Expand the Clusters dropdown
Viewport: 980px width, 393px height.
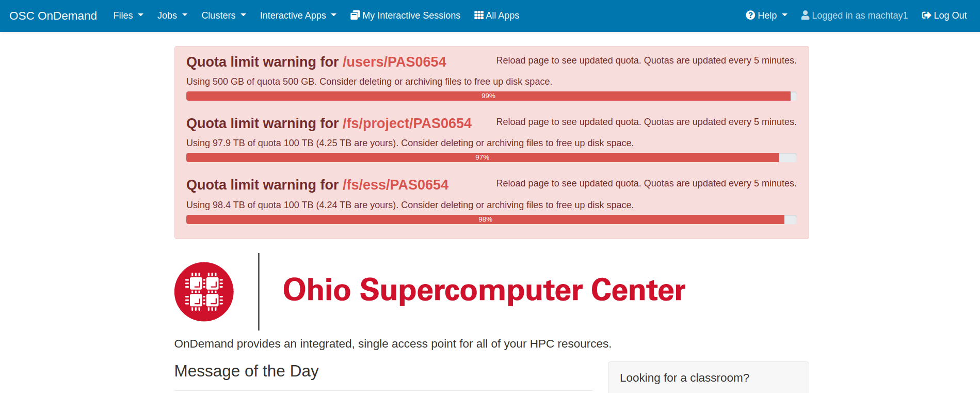click(223, 15)
